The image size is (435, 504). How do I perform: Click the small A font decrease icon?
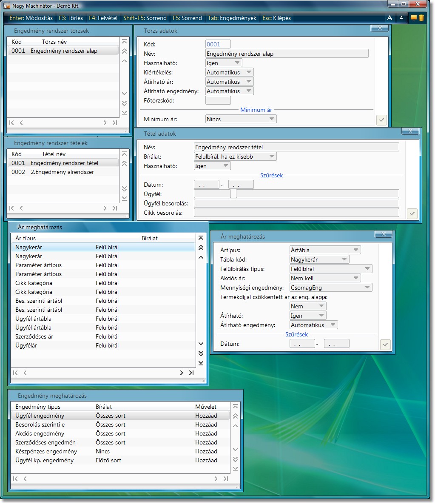point(401,18)
